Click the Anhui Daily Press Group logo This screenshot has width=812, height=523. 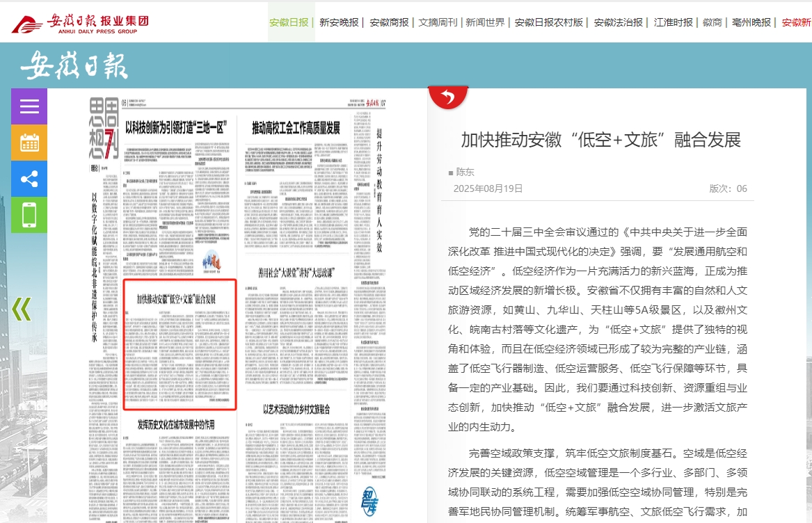click(x=80, y=23)
